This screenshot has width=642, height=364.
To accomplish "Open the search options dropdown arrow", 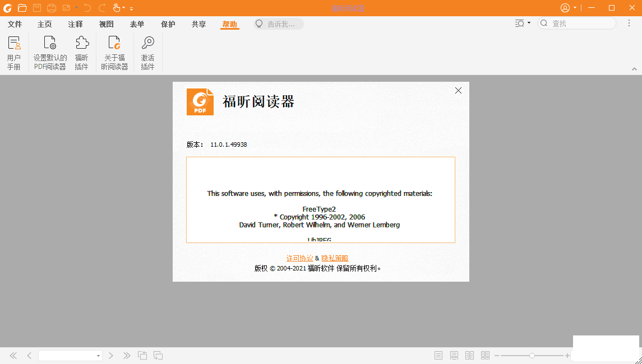I will (529, 23).
